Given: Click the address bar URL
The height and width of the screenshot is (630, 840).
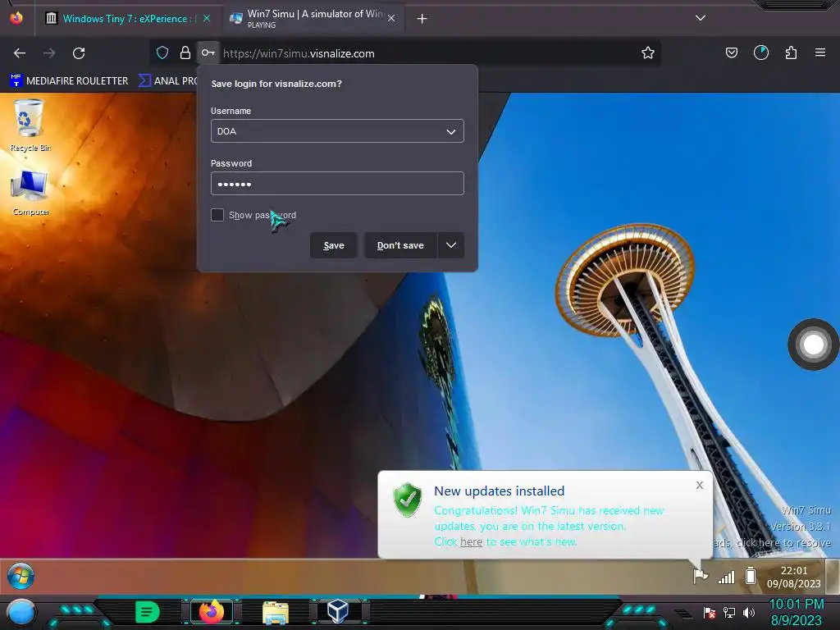Looking at the screenshot, I should point(299,53).
